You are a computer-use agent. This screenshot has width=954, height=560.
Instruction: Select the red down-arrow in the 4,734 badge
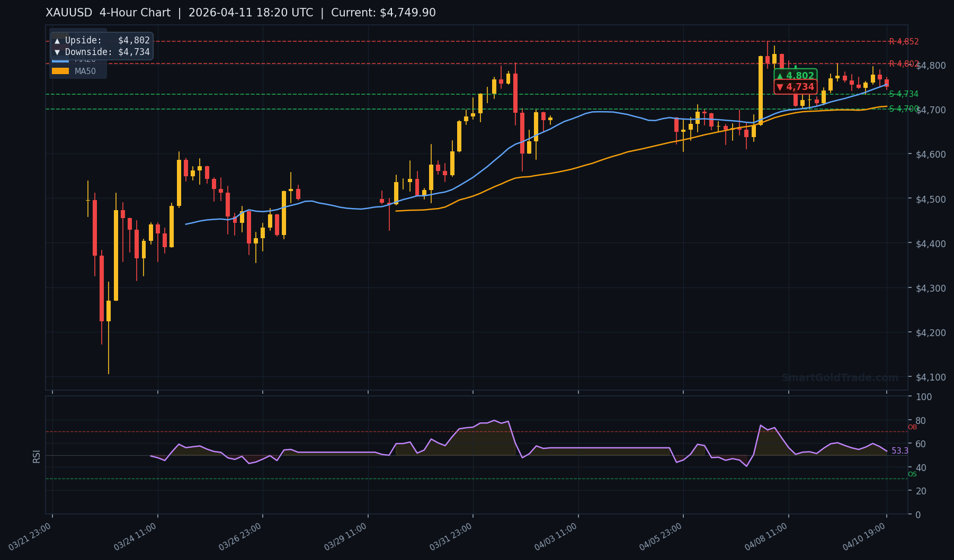tap(780, 86)
